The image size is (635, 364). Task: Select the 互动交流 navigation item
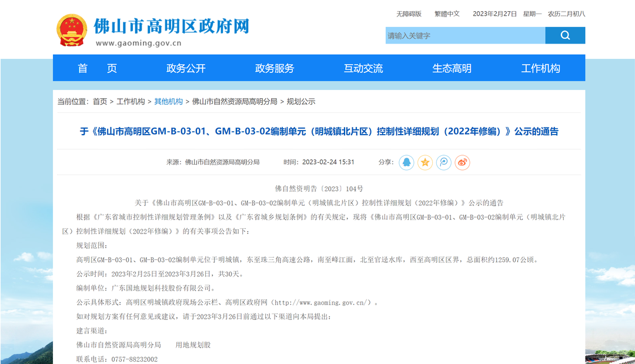(x=363, y=68)
